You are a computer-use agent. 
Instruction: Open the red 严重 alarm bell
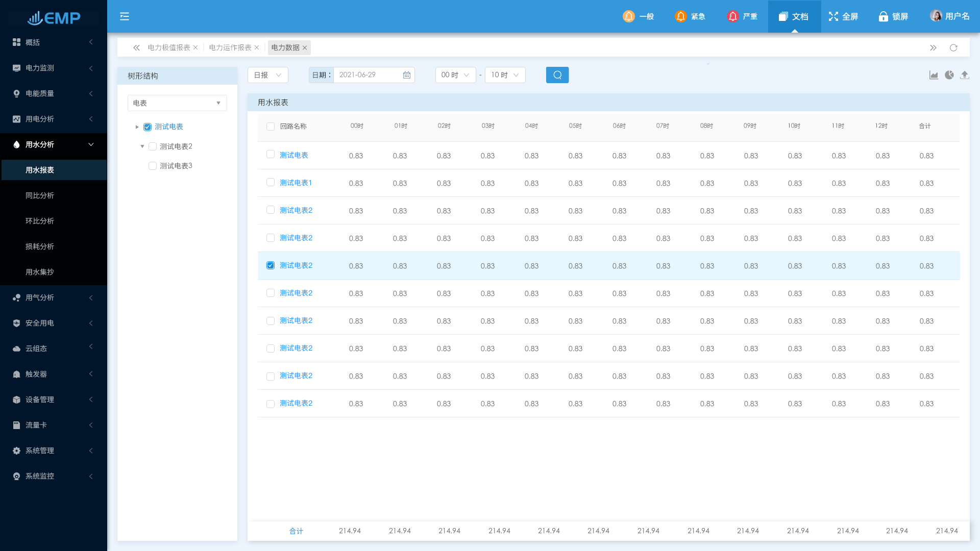pos(732,16)
